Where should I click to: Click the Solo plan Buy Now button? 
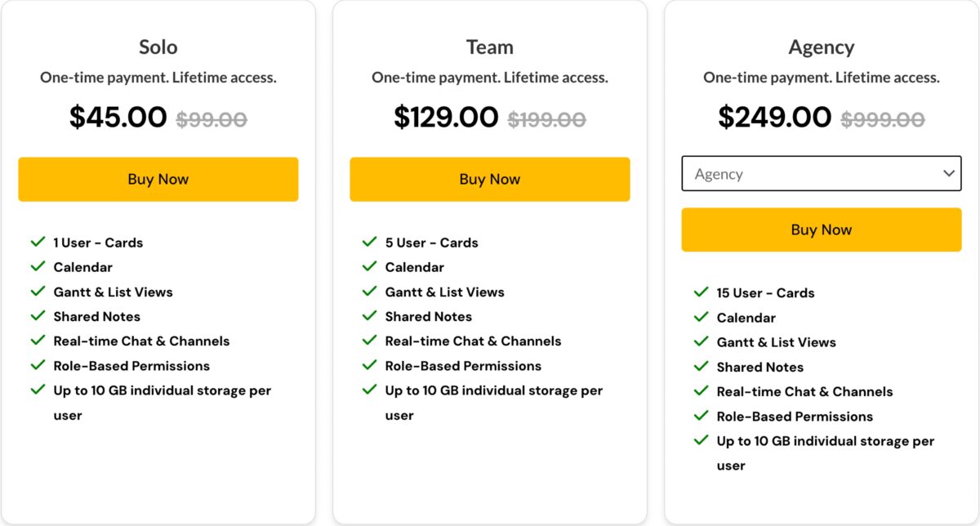click(158, 179)
